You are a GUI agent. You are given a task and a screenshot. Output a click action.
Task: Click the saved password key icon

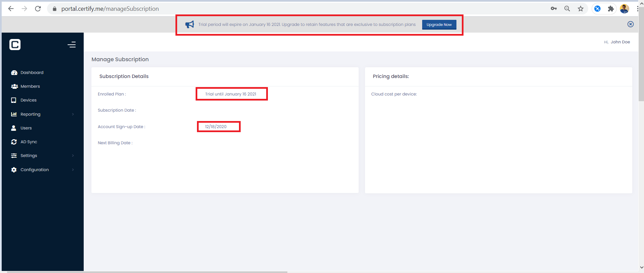(x=554, y=9)
